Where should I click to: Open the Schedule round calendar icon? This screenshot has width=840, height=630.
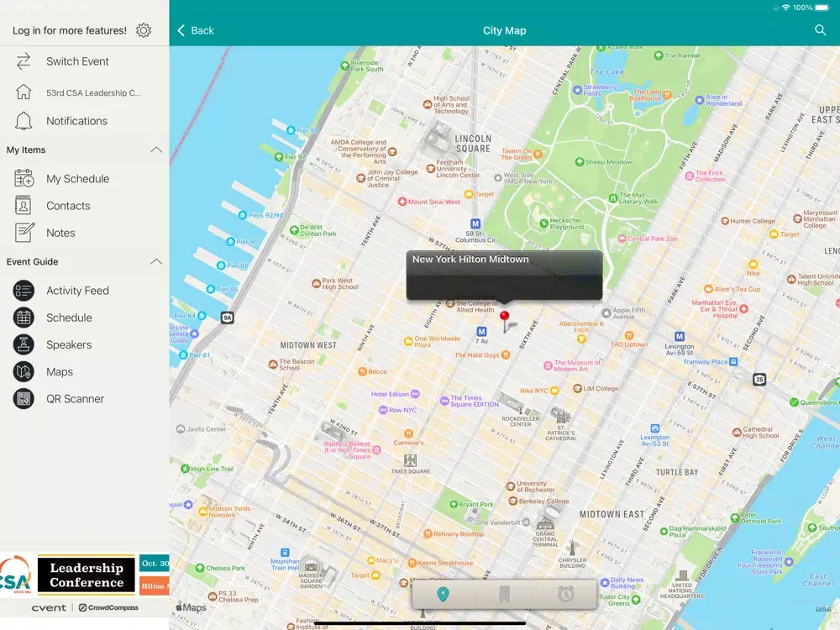tap(24, 318)
